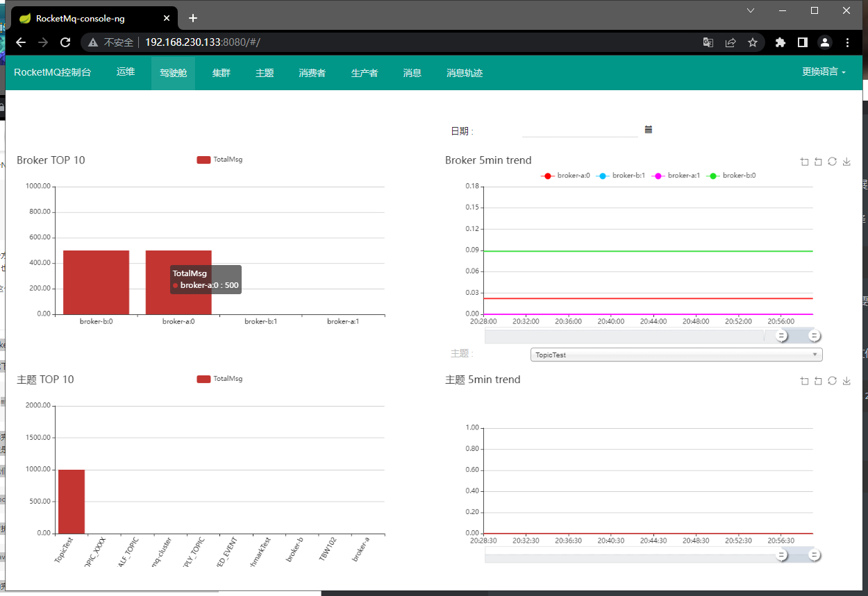Open the 运维 tab
The height and width of the screenshot is (596, 868).
pos(126,72)
